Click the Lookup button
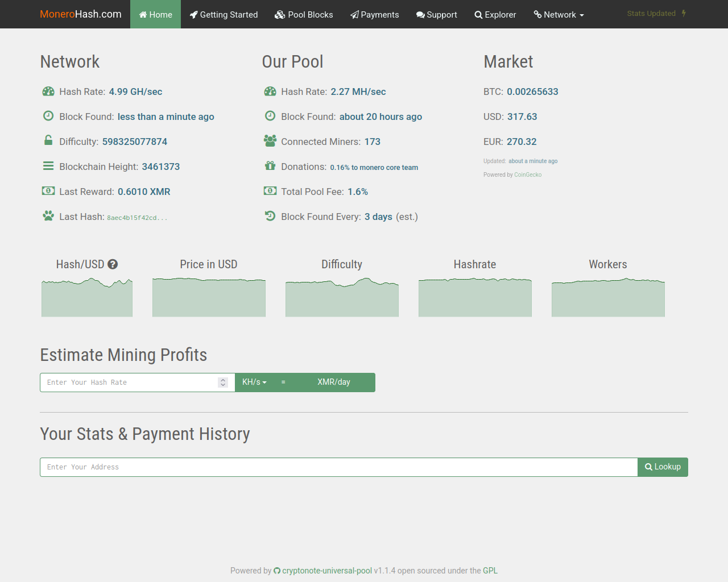 [x=663, y=467]
